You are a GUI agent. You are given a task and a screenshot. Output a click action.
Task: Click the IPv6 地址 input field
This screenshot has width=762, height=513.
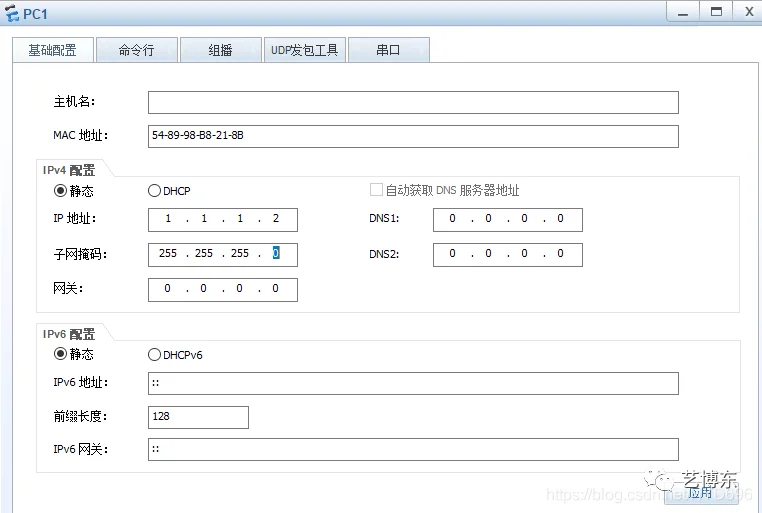coord(413,384)
